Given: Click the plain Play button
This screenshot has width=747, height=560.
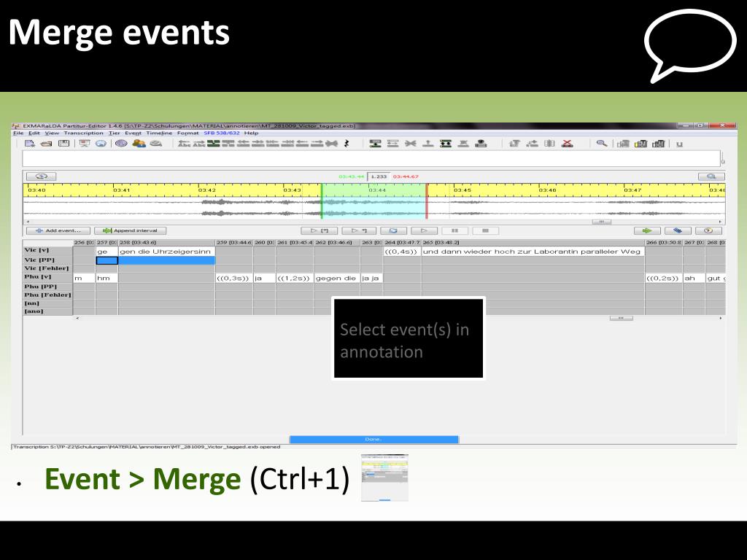Looking at the screenshot, I should point(424,230).
